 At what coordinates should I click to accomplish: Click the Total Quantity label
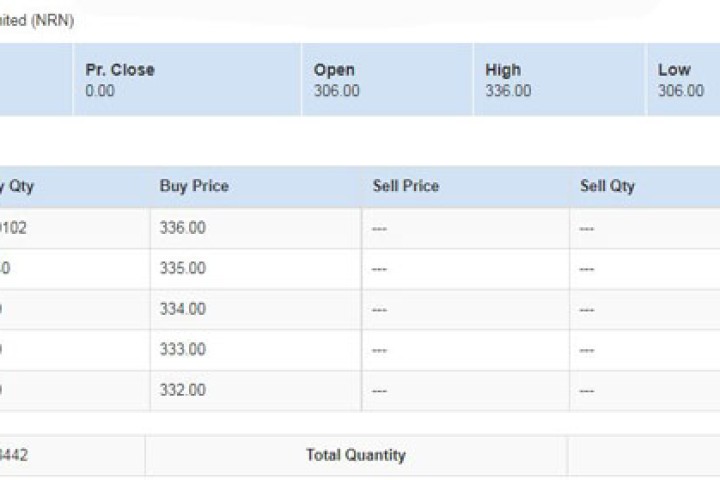pyautogui.click(x=356, y=455)
